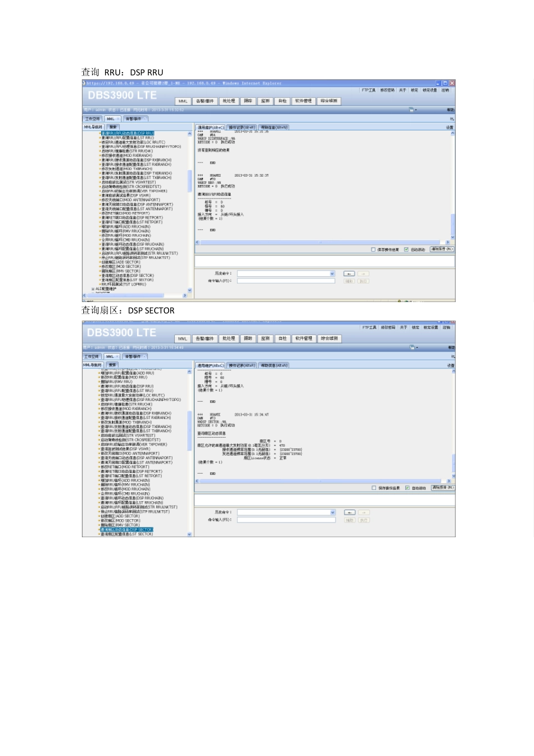Select LST RRU tree item in DSP RRU screenshot
This screenshot has height=756, width=534.
(127, 138)
